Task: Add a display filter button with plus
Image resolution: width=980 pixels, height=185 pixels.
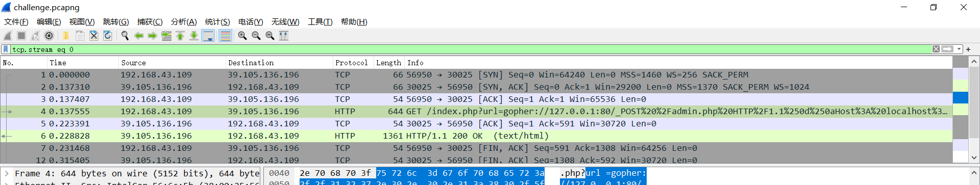Action: 968,49
